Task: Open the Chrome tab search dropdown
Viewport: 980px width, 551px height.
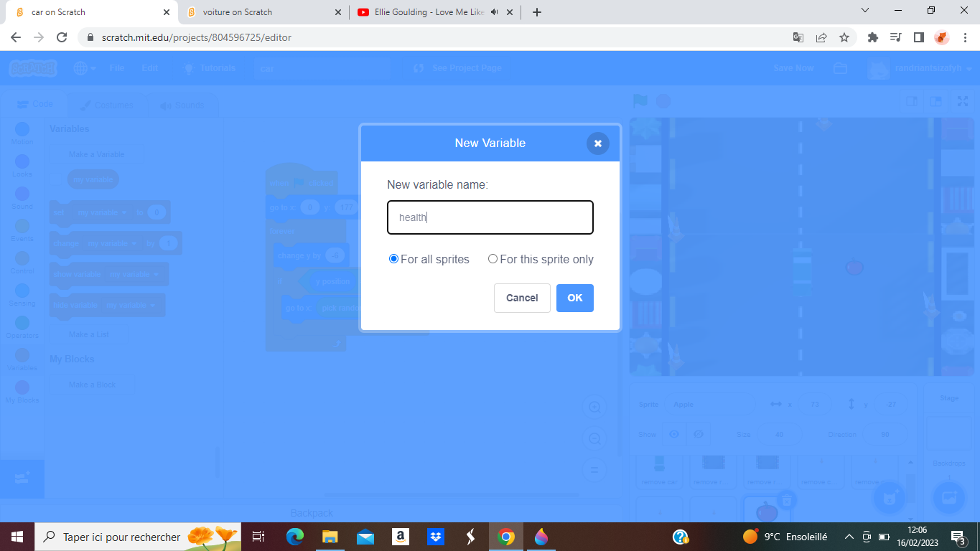Action: 864,11
